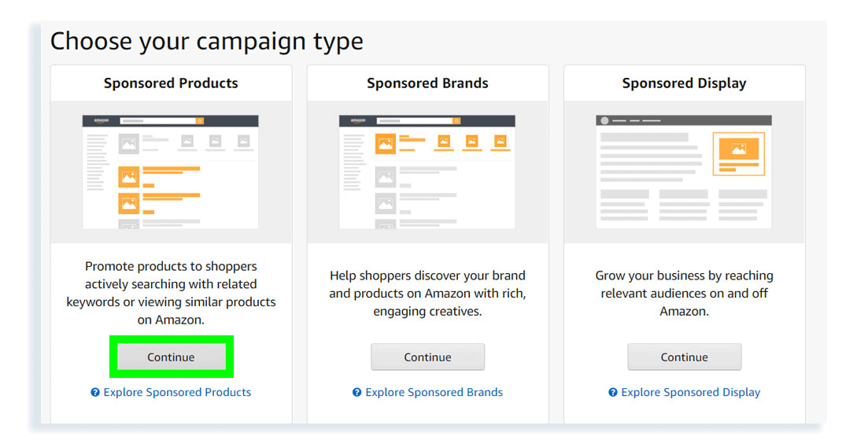The height and width of the screenshot is (444, 868).
Task: Click the orange search button in Sponsored Products preview
Action: pos(200,121)
